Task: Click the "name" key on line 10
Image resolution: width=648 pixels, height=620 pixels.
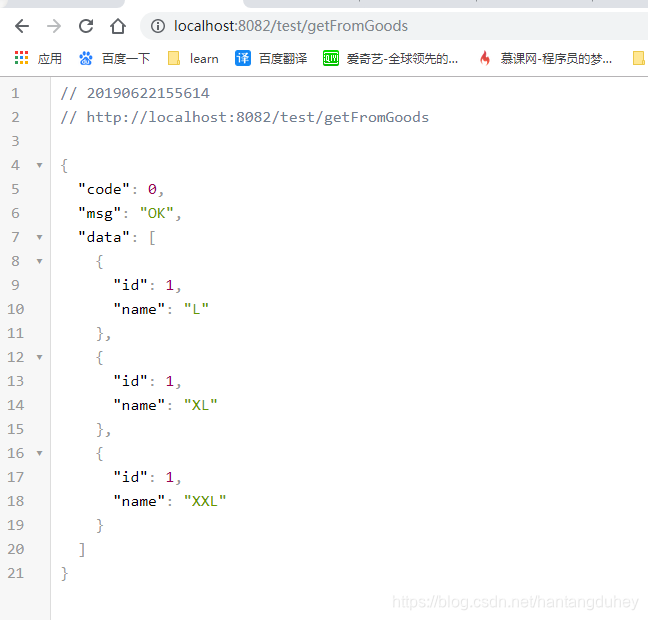Action: [x=139, y=309]
